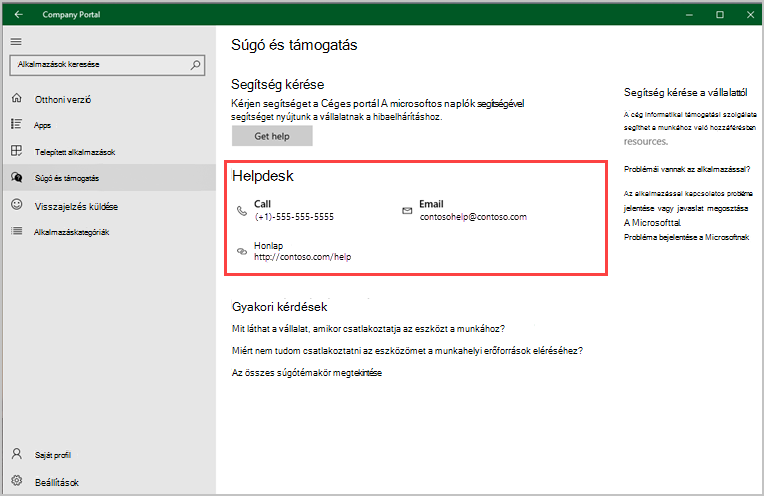
Task: Maximize the Company Portal window
Action: click(720, 15)
